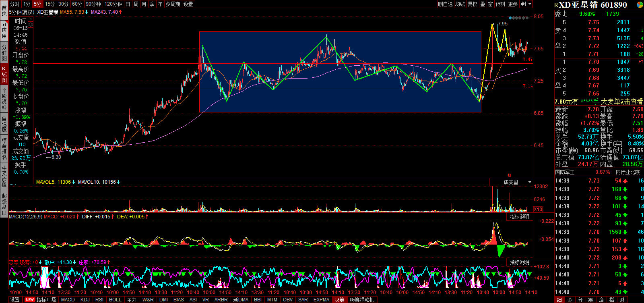This screenshot has width=644, height=303.
Task: Select the 新DMA indicator tab
Action: coord(241,300)
